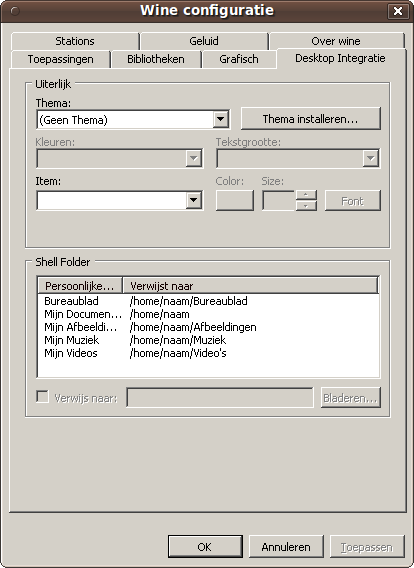
Task: Increase Size with the up stepper arrow
Action: pyautogui.click(x=306, y=195)
